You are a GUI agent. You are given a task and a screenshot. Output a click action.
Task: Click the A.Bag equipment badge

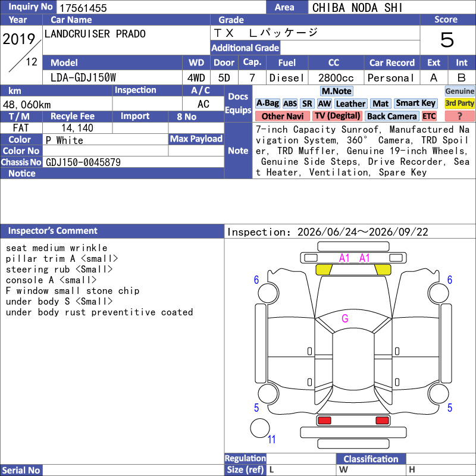tap(267, 104)
